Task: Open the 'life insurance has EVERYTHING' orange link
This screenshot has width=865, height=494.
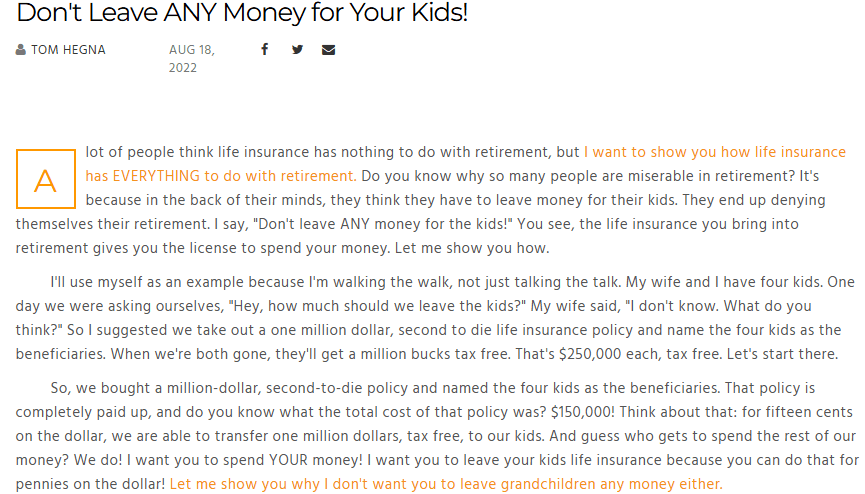Action: 220,176
